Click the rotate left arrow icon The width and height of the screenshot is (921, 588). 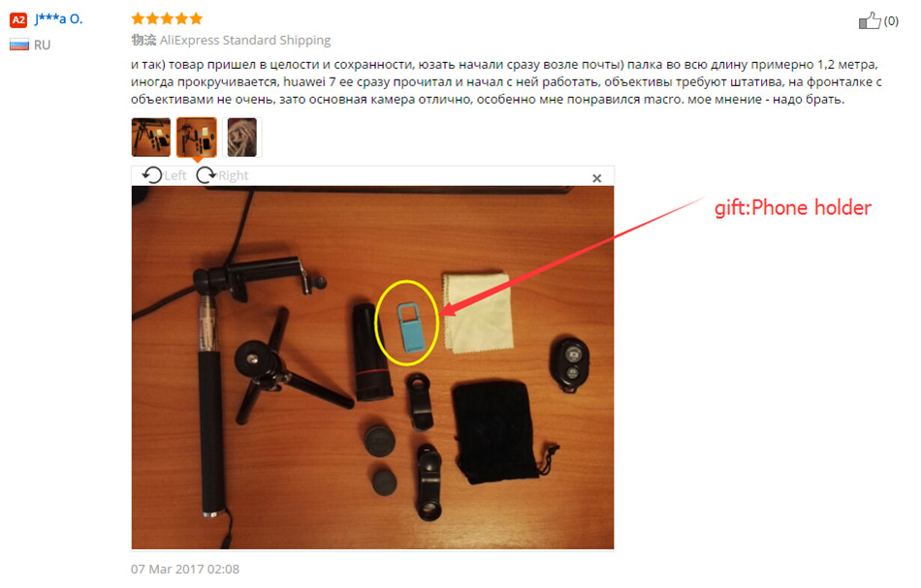(152, 175)
